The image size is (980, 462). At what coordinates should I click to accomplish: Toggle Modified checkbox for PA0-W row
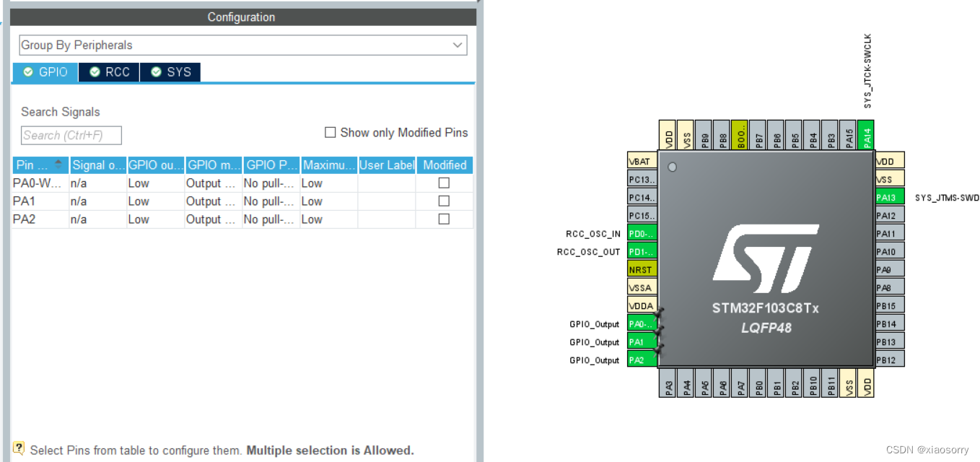point(444,183)
